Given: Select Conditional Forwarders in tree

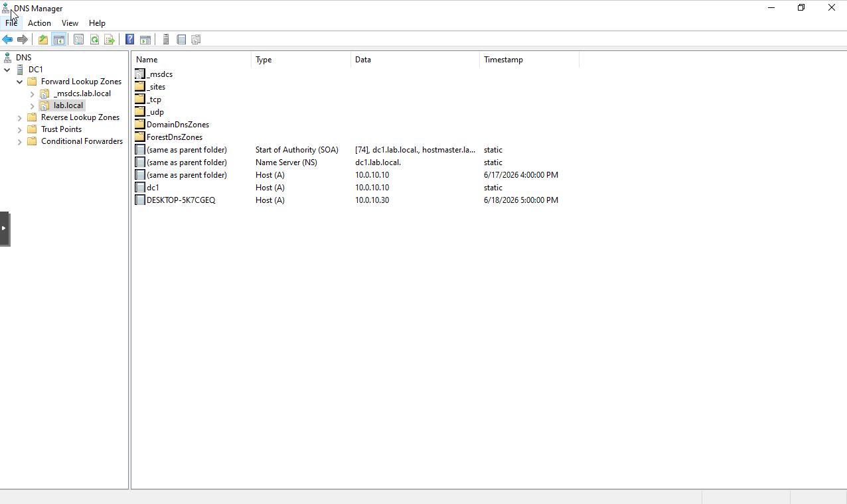Looking at the screenshot, I should 82,141.
